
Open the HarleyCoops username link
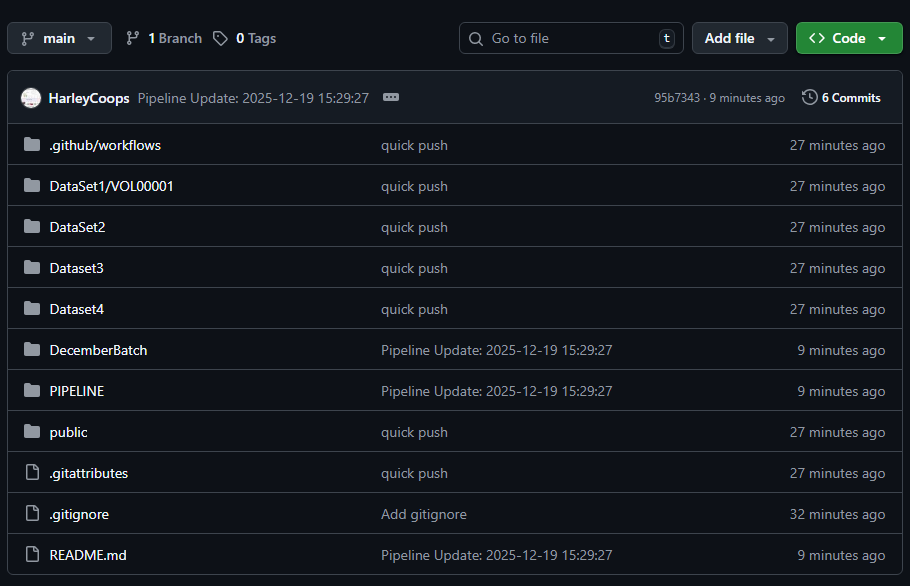click(88, 98)
